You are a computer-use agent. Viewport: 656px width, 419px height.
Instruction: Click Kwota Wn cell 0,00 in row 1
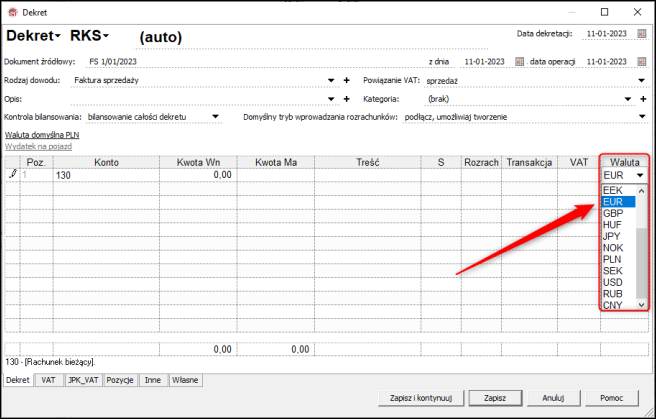pos(198,175)
